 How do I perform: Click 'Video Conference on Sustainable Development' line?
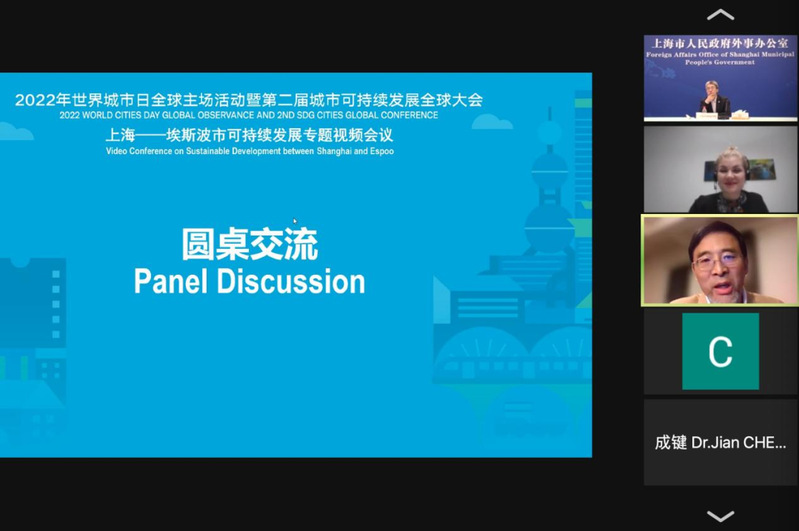click(x=249, y=152)
